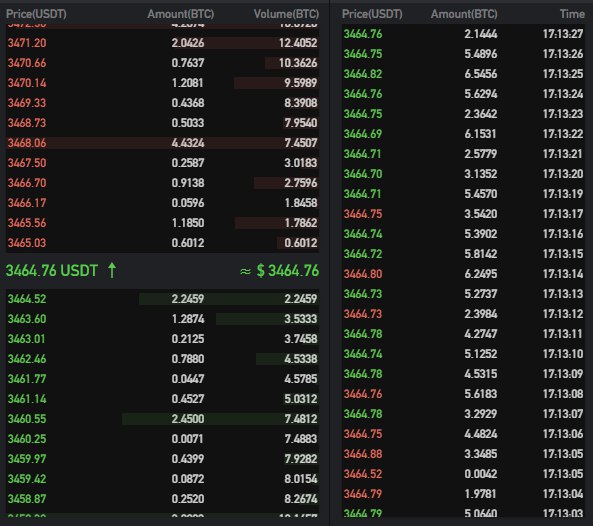Pick bid price 3461.14
593x526 pixels.
pos(27,399)
